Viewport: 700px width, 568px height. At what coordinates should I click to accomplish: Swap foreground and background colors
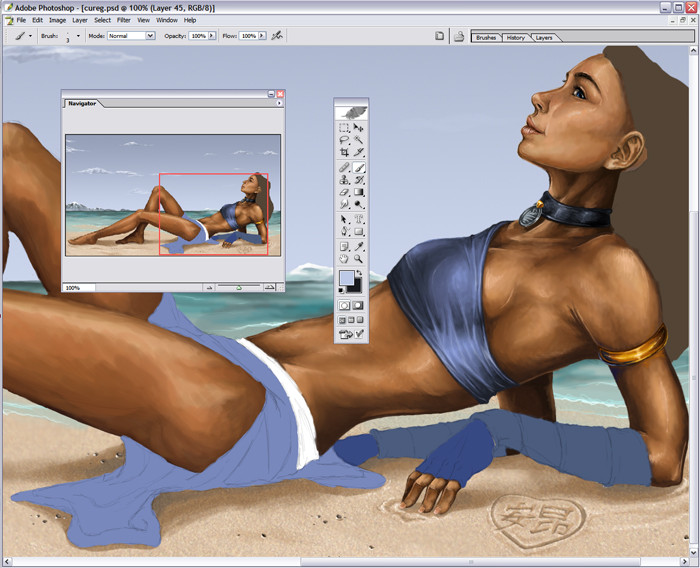click(x=359, y=273)
